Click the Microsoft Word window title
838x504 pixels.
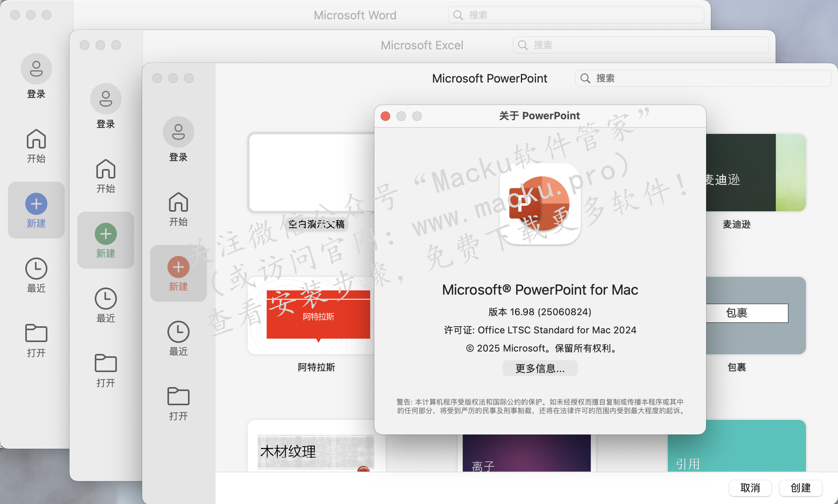tap(355, 15)
